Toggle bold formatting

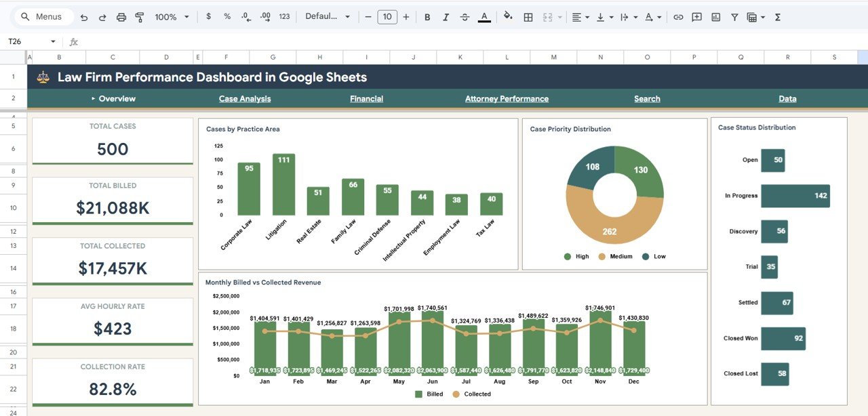point(427,16)
